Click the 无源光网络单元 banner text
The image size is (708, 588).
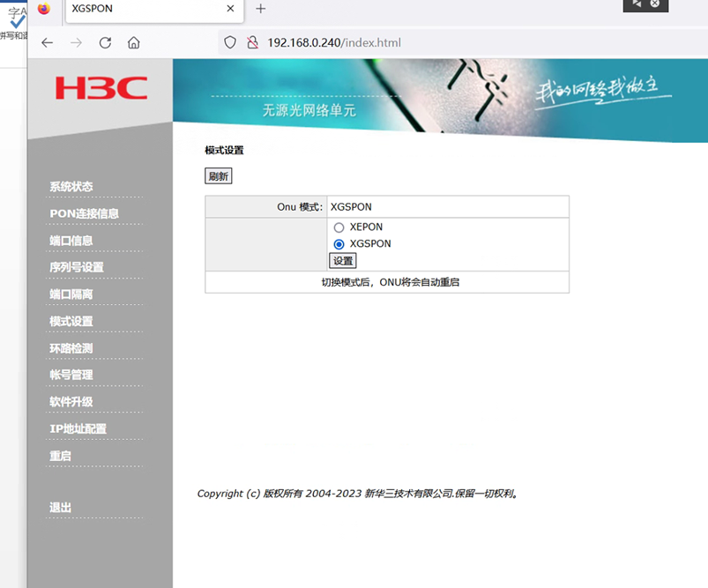(x=309, y=110)
